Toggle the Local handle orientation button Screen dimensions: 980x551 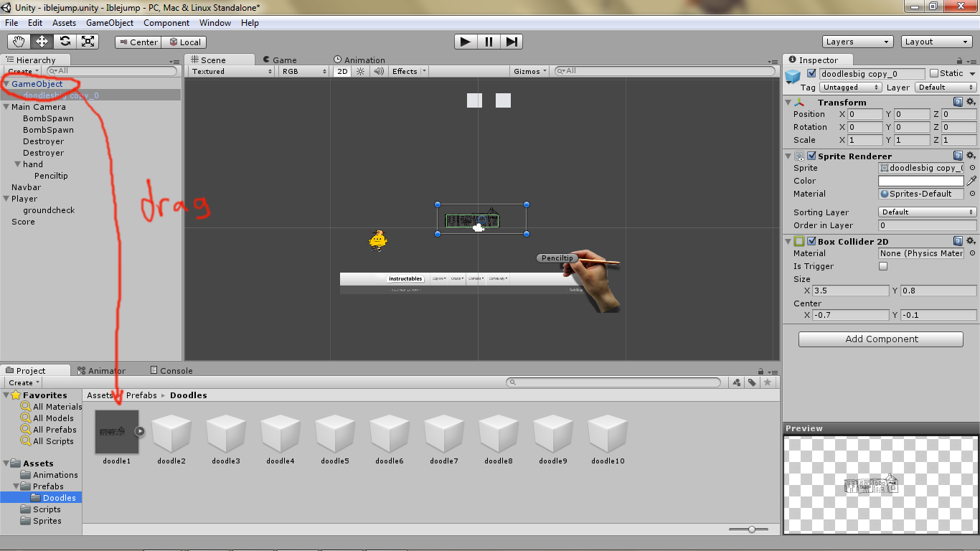tap(184, 42)
